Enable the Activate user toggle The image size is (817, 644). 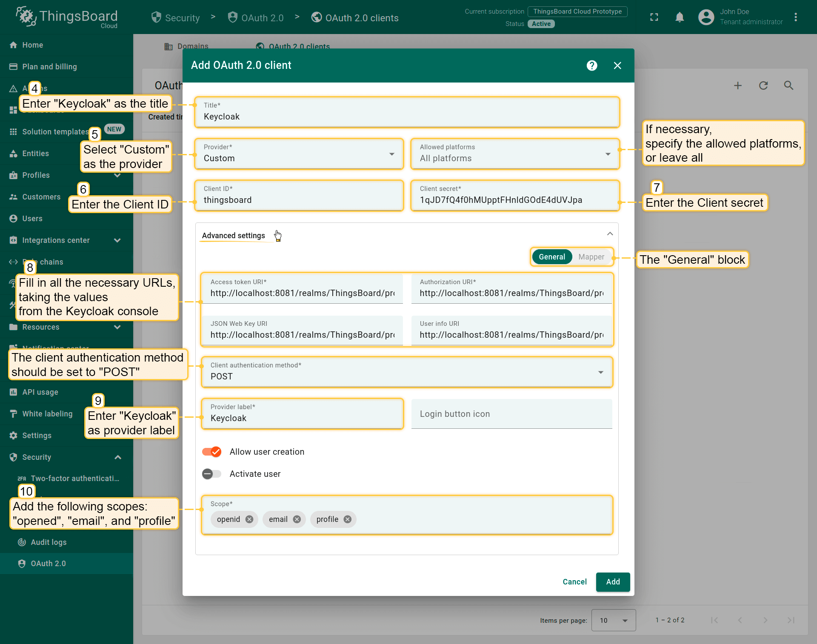pyautogui.click(x=211, y=474)
